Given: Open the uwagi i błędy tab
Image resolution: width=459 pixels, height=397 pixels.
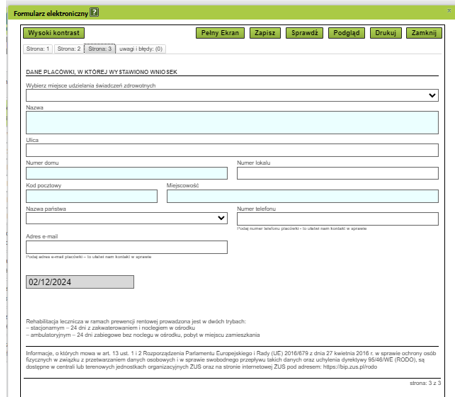Looking at the screenshot, I should [141, 49].
